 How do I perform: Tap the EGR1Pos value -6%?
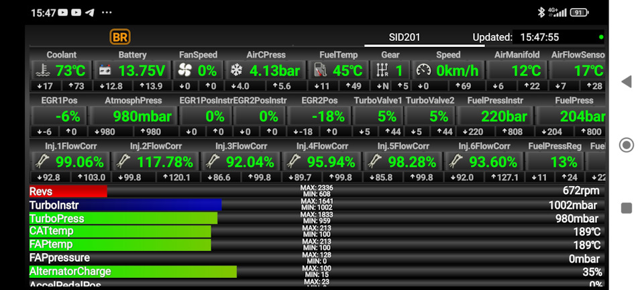click(x=67, y=116)
